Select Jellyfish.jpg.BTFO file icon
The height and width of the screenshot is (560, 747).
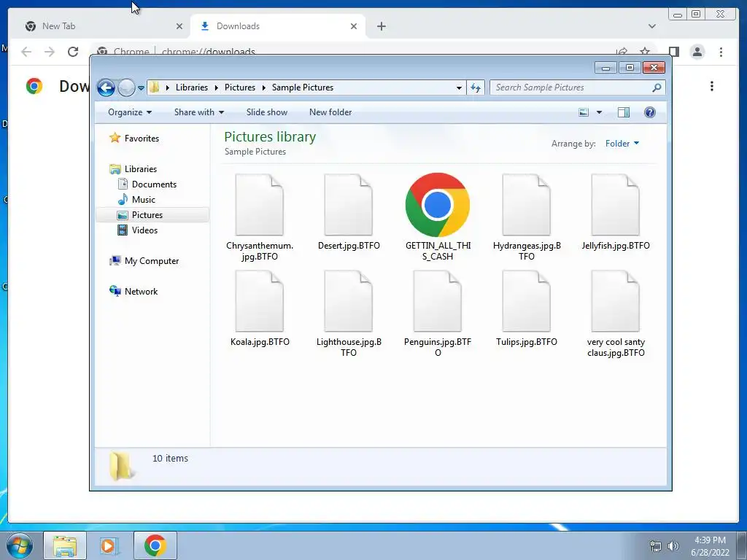click(x=616, y=205)
